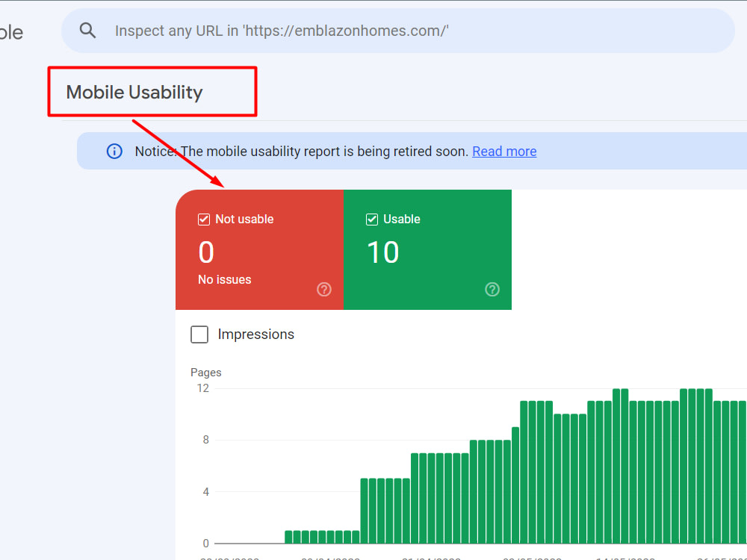Click the Not usable count '0'

[206, 252]
